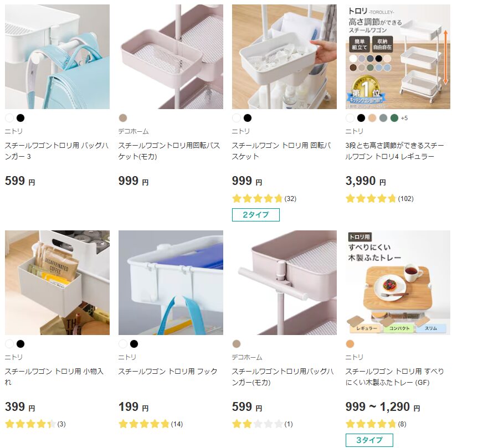
Task: Select green swatch for トロリ4 レギュラー
Action: coord(394,118)
